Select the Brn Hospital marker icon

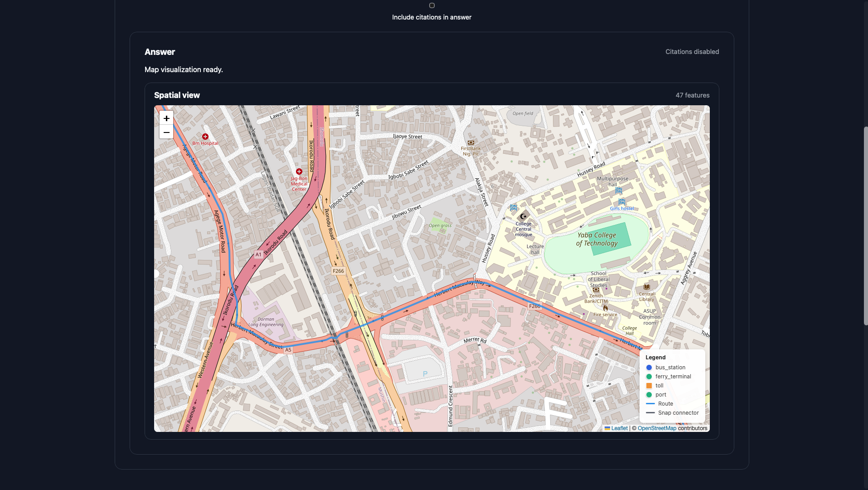(205, 137)
